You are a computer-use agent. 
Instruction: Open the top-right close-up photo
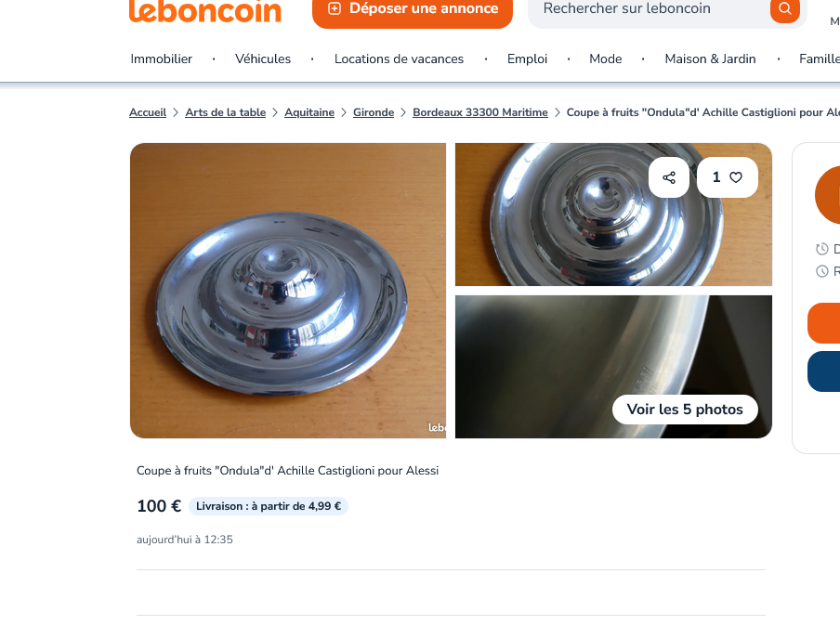(613, 215)
